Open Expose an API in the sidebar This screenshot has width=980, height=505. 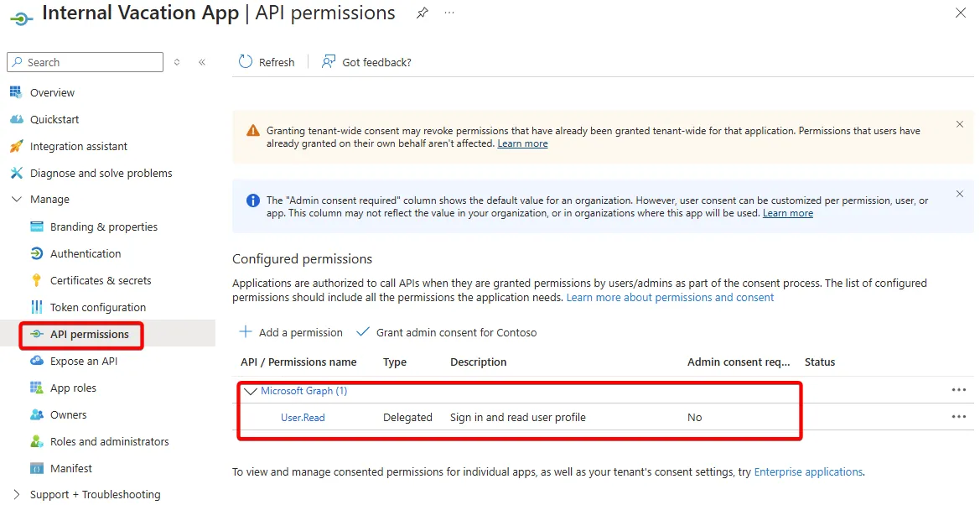(84, 361)
